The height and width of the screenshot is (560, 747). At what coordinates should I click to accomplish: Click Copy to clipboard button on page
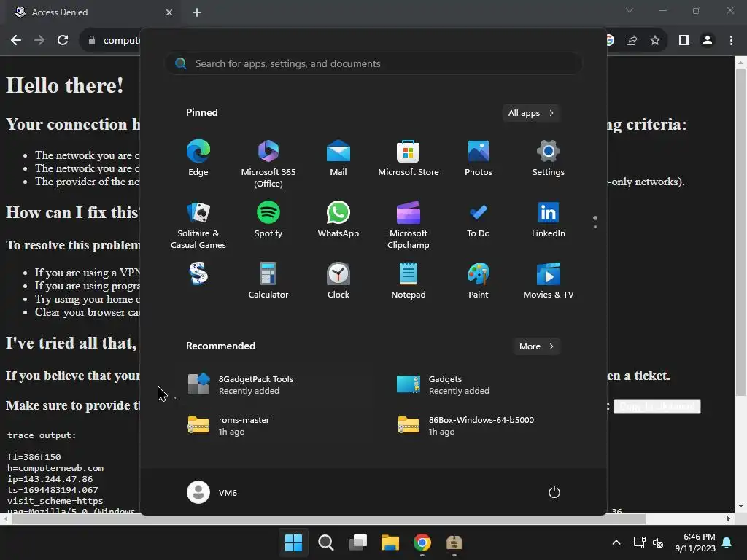(657, 406)
